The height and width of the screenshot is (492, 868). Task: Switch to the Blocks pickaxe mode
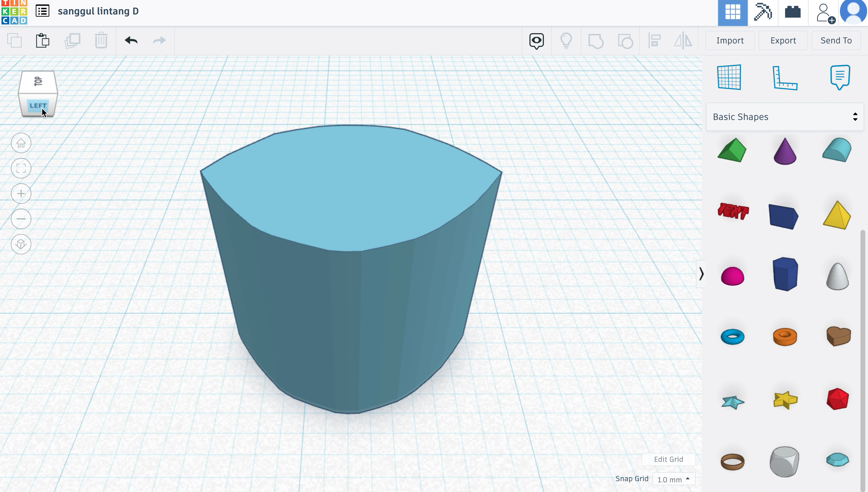pos(763,12)
